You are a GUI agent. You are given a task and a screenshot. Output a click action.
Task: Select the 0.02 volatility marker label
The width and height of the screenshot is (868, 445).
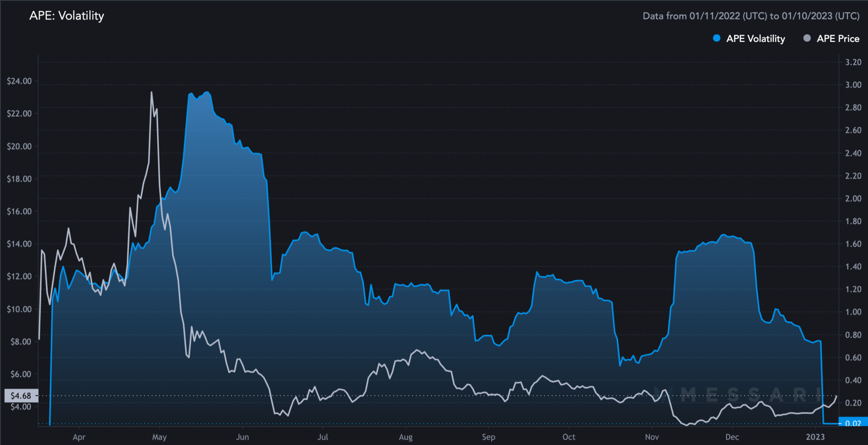coord(853,423)
